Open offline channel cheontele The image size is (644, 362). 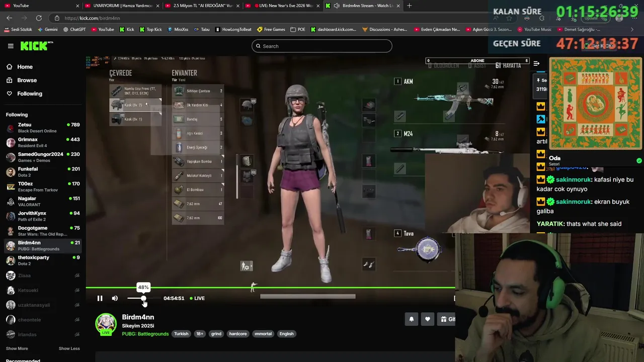pyautogui.click(x=43, y=320)
